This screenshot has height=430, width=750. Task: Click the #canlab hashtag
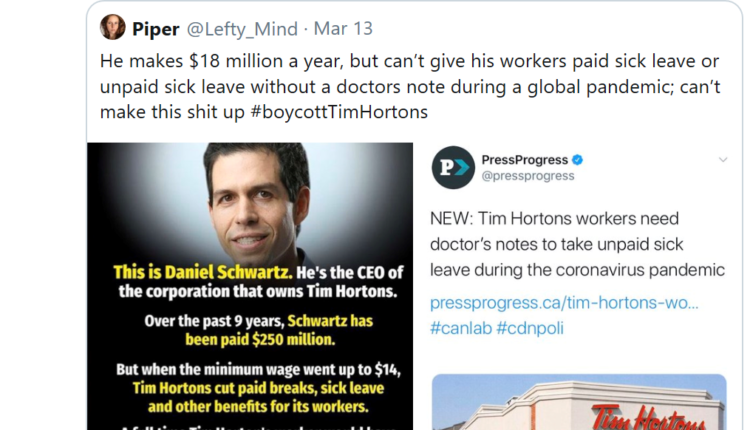460,328
